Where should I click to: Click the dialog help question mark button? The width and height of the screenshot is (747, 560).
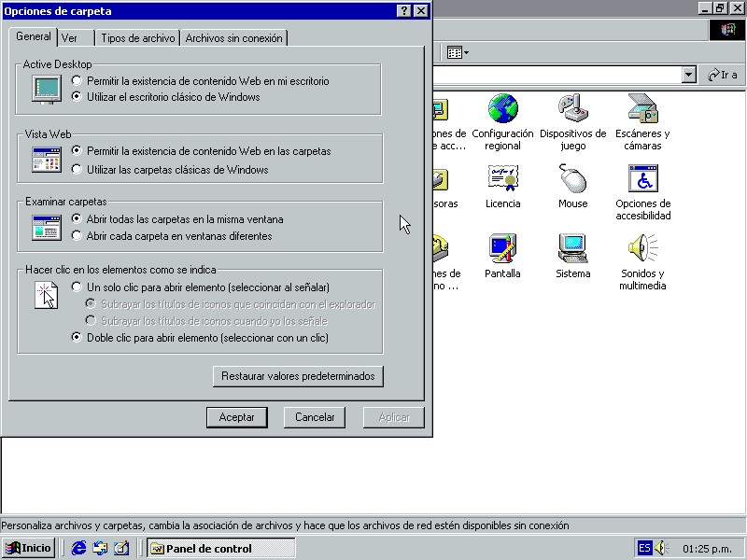[404, 11]
